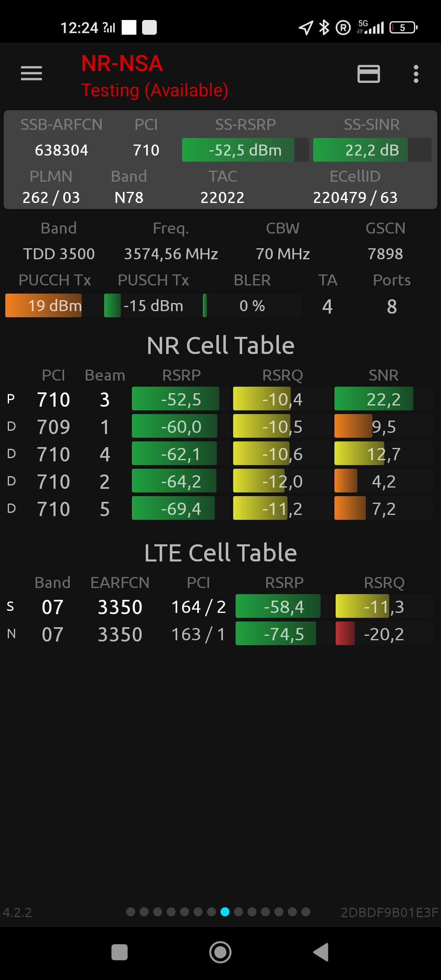Tap the highlighted blue page indicator dot
Screen dimensions: 441x980
pyautogui.click(x=225, y=912)
